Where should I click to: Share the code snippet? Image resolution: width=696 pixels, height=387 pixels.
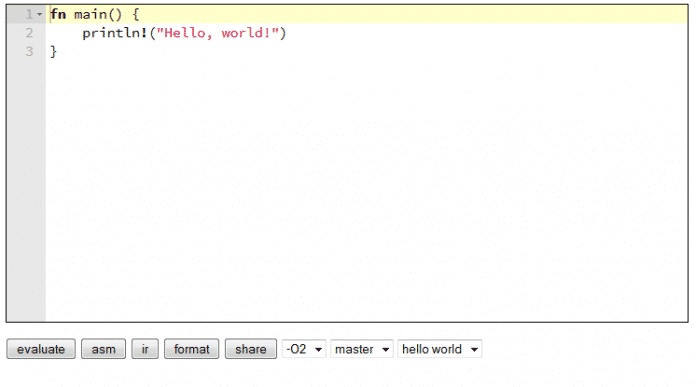click(250, 349)
